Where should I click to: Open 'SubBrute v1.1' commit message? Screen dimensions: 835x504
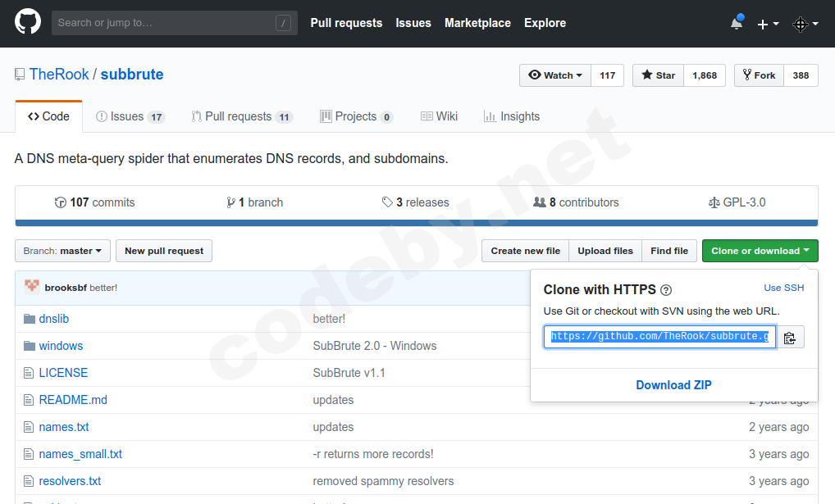click(349, 373)
